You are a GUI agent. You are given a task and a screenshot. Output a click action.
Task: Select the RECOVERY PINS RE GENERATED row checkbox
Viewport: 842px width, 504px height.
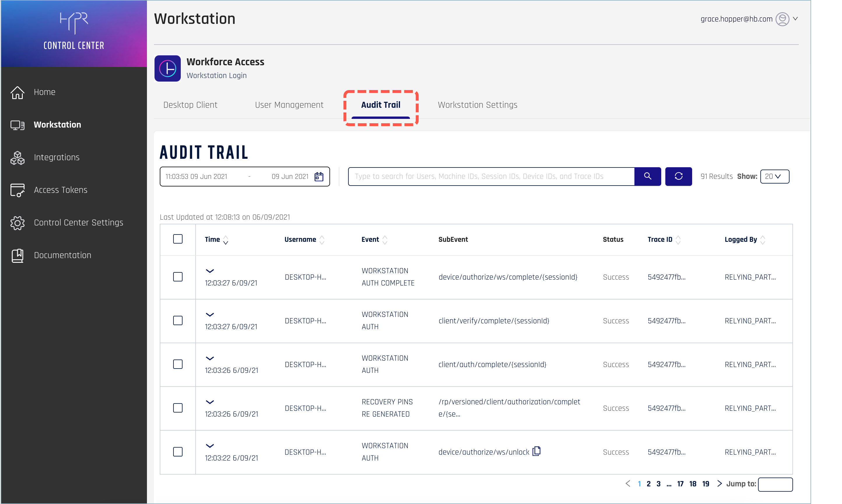[x=178, y=408]
